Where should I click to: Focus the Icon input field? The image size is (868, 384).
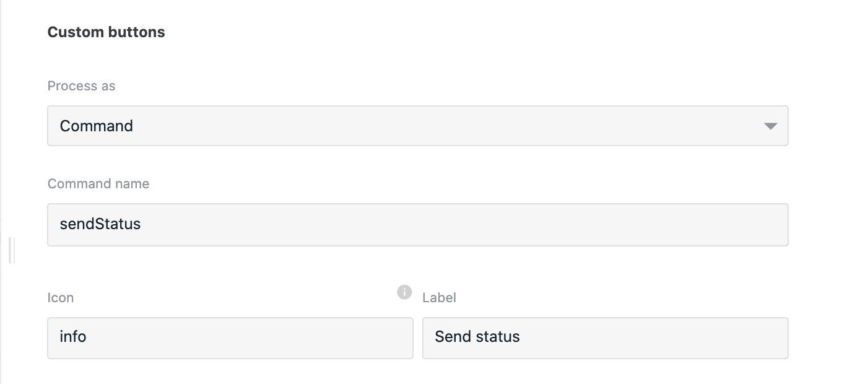[x=230, y=338]
